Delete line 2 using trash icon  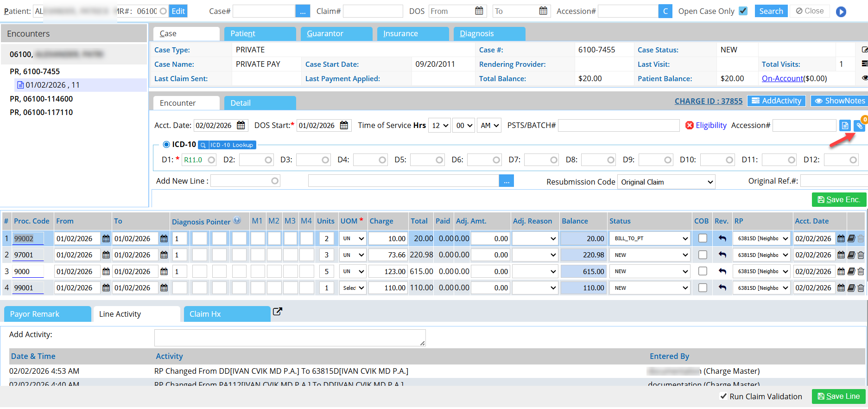[861, 255]
